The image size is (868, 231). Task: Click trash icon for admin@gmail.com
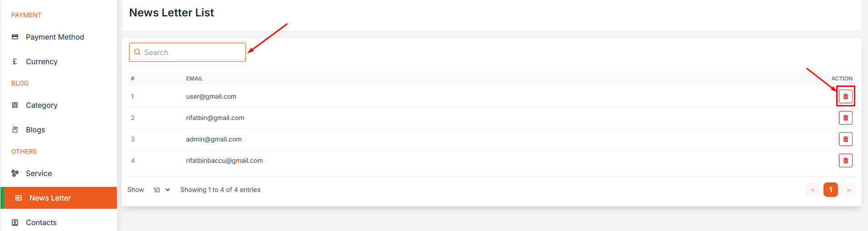tap(845, 139)
